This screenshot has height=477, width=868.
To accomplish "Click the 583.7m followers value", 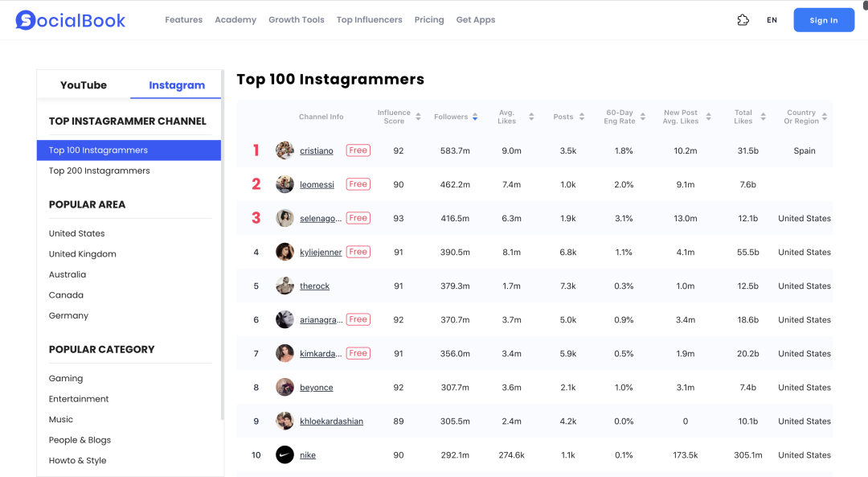I will point(455,150).
